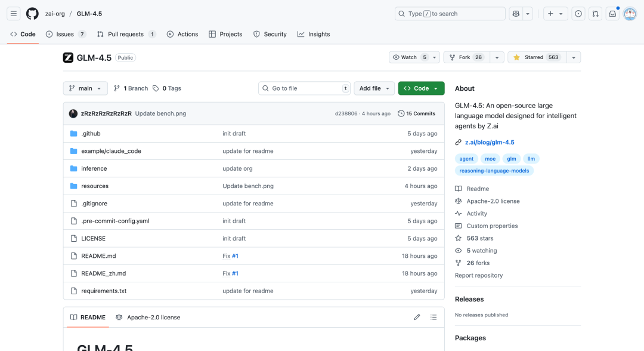
Task: Click the Go to file search field
Action: point(304,88)
